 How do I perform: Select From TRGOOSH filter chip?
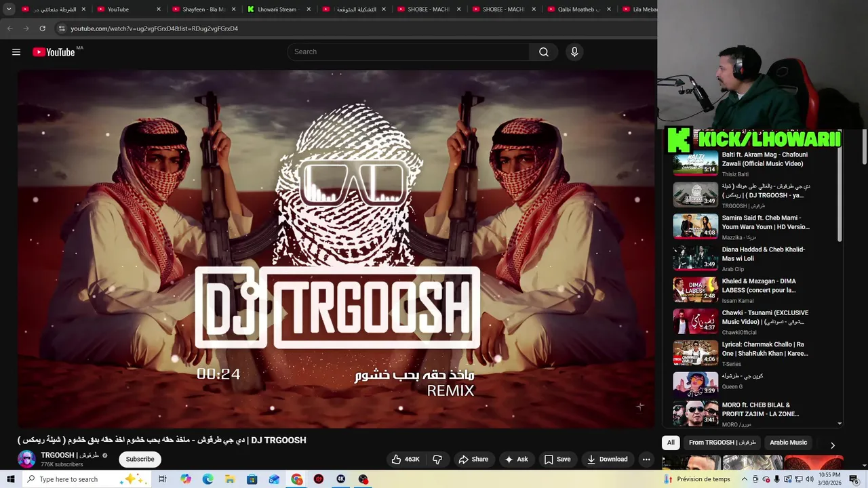click(722, 443)
